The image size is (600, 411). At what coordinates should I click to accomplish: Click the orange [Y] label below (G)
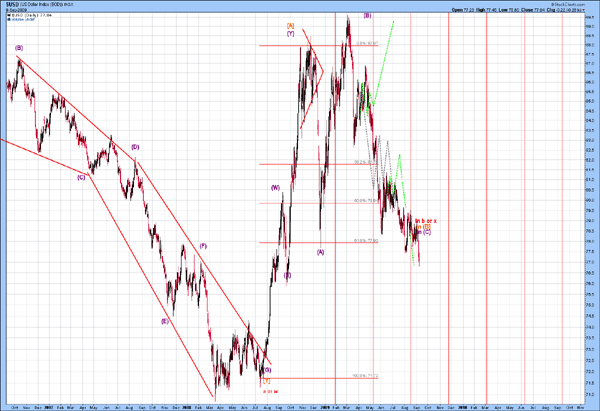(266, 381)
